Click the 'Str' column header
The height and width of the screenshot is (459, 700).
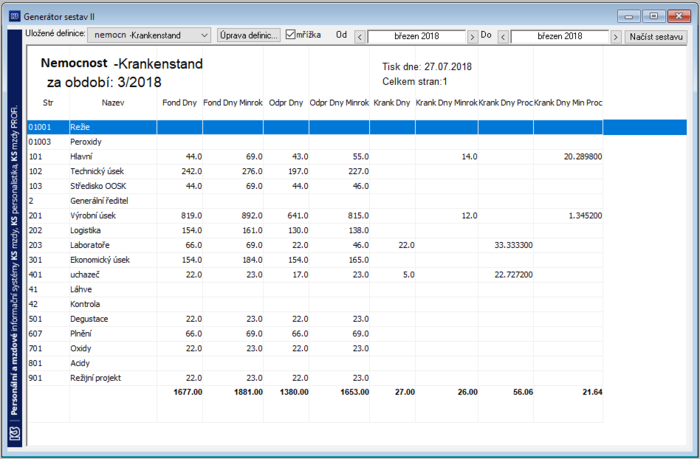pos(48,103)
